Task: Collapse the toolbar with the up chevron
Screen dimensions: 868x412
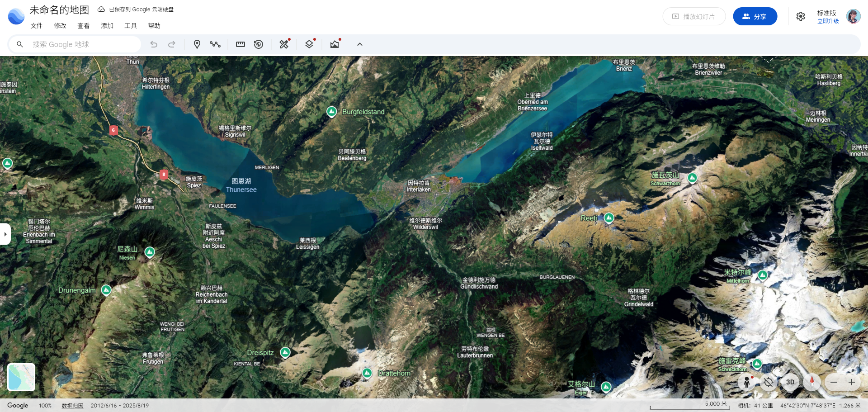Action: pos(360,44)
